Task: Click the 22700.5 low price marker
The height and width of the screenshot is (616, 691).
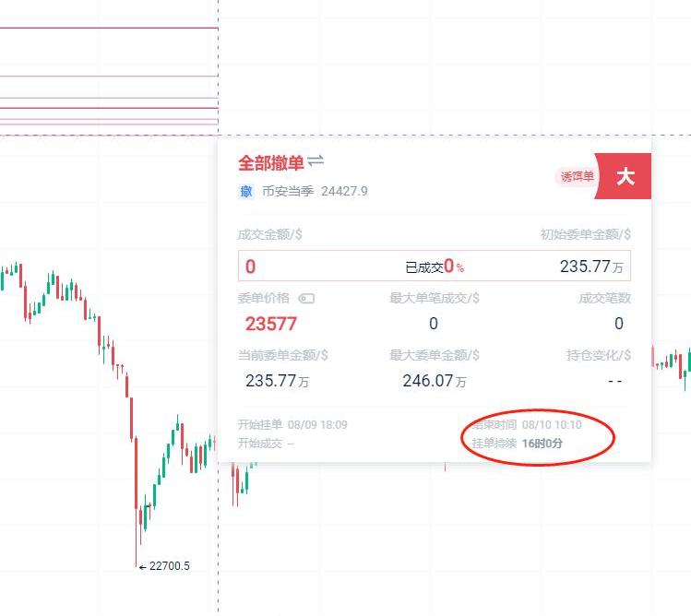Action: [x=164, y=566]
